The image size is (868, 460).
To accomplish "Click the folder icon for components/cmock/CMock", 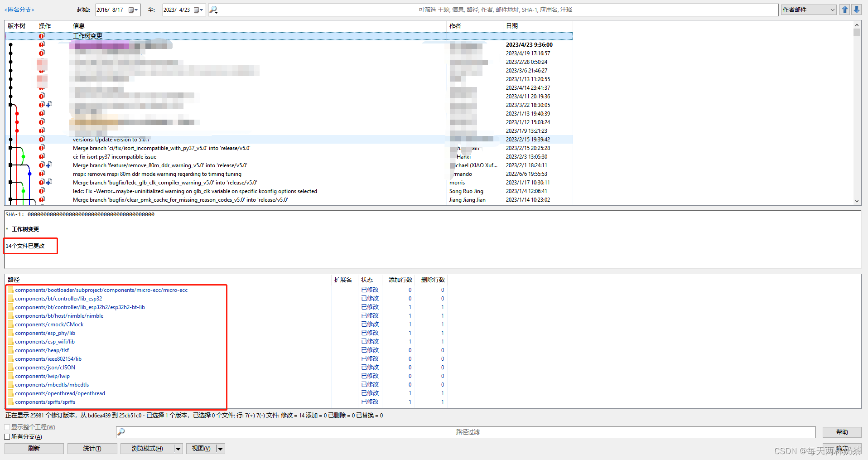I will 10,324.
